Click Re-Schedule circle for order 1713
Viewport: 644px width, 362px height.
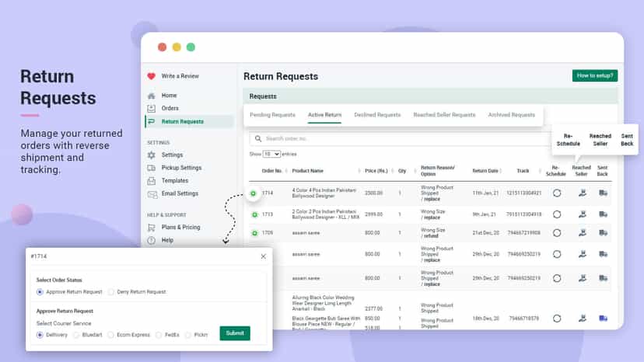coord(557,214)
